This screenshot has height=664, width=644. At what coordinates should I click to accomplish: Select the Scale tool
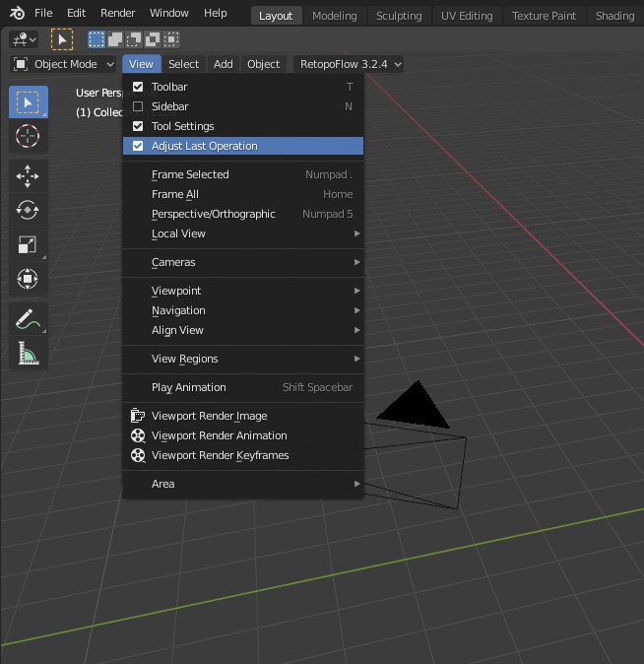pyautogui.click(x=28, y=245)
